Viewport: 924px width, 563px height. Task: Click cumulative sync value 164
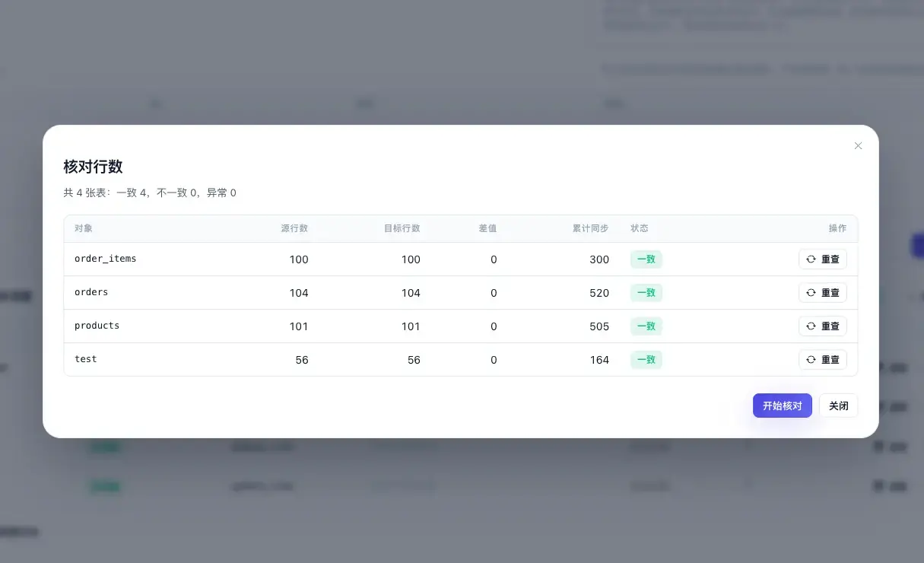(x=599, y=360)
